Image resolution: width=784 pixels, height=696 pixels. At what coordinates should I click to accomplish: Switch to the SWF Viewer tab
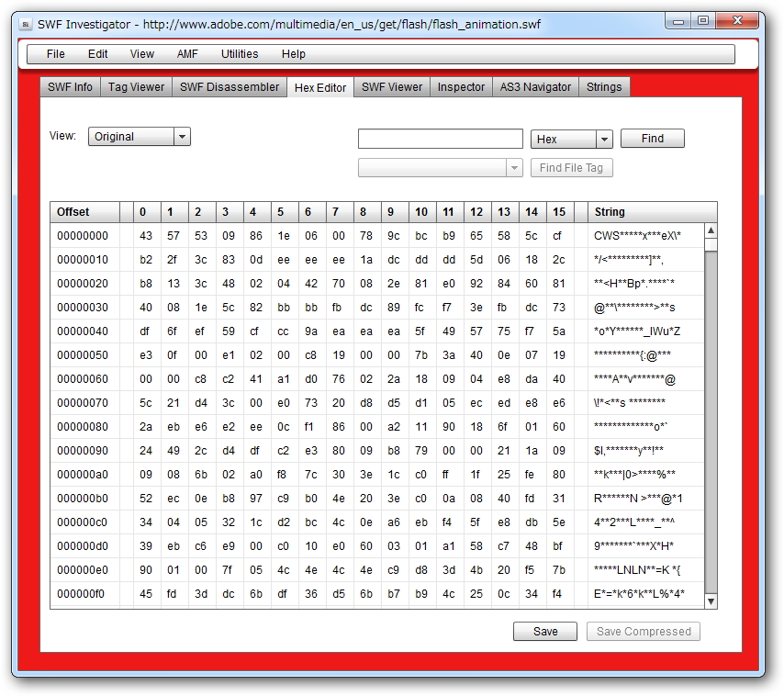click(x=392, y=87)
